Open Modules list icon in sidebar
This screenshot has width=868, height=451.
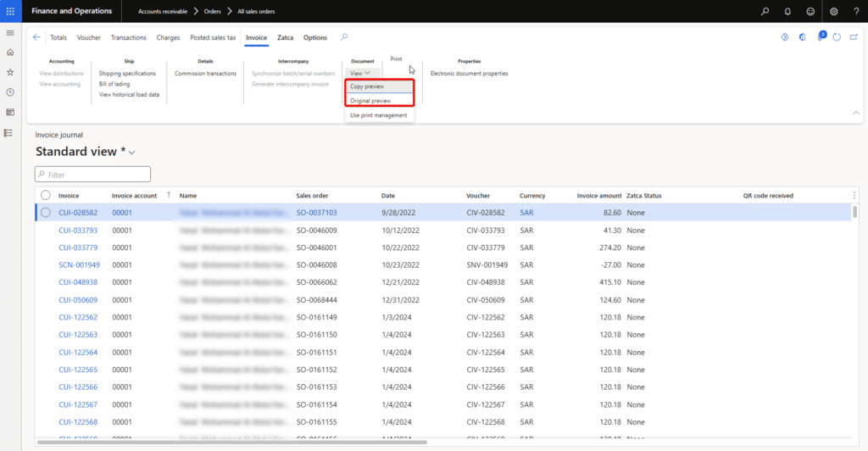pos(8,133)
